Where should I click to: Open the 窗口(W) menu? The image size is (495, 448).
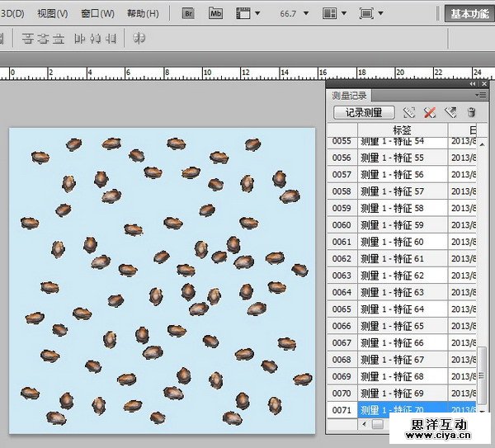(x=97, y=14)
